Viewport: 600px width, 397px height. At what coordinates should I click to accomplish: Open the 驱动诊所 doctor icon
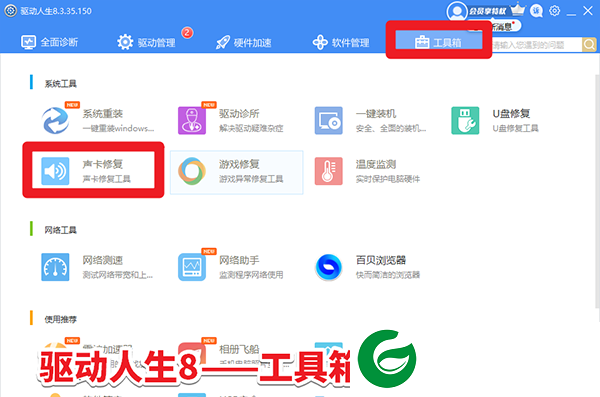click(192, 121)
